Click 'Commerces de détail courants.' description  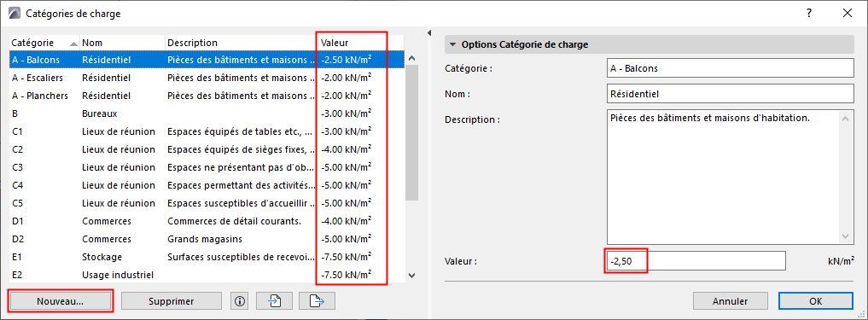click(234, 221)
